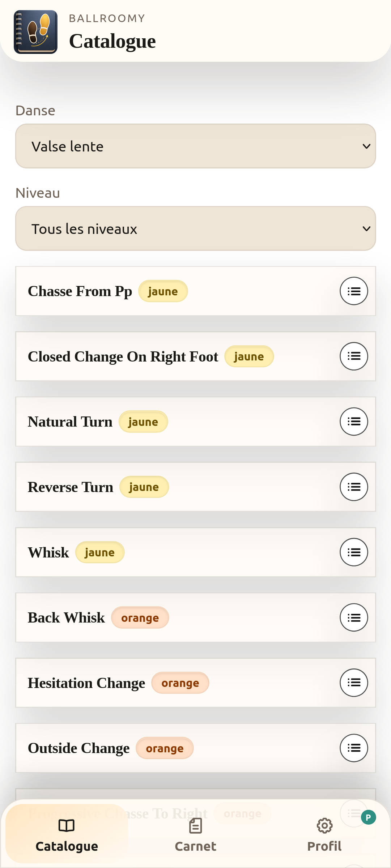Open details list icon for Chasse From Pp
This screenshot has height=868, width=391.
[354, 291]
